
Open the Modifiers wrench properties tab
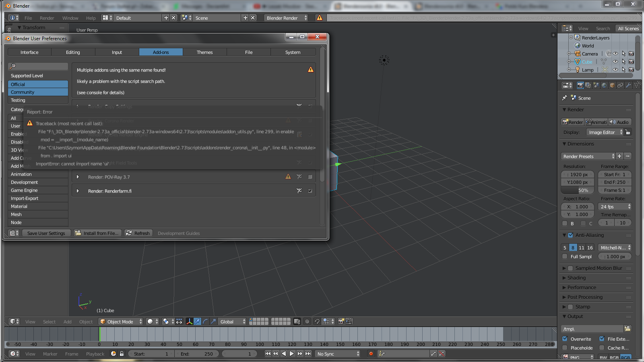(x=628, y=85)
